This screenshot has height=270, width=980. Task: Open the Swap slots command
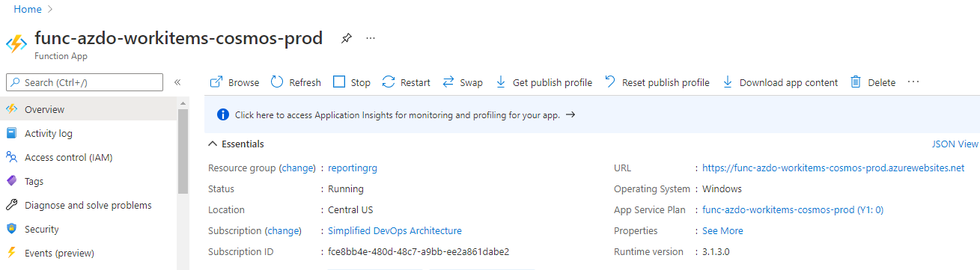(x=463, y=82)
